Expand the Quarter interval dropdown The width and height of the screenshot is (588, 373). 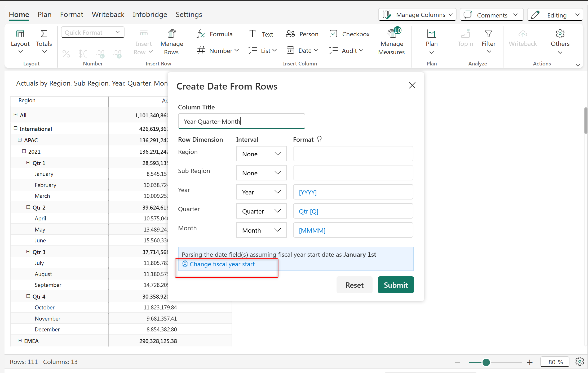pyautogui.click(x=261, y=211)
